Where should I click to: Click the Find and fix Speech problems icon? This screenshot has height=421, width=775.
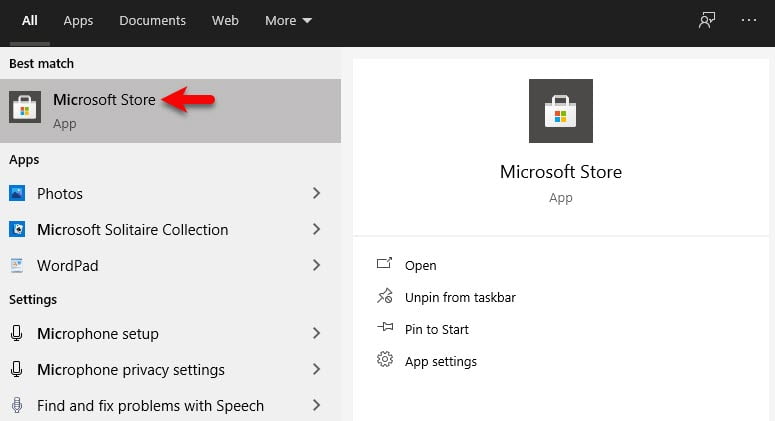pos(17,406)
